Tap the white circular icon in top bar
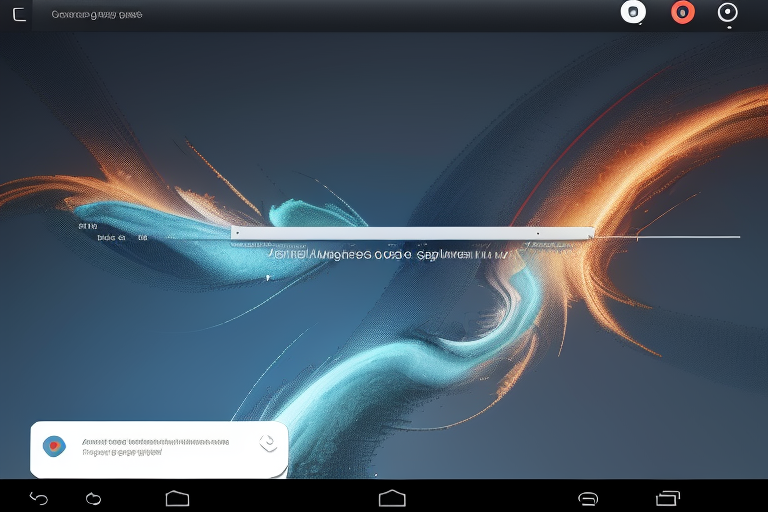The image size is (768, 512). [633, 12]
